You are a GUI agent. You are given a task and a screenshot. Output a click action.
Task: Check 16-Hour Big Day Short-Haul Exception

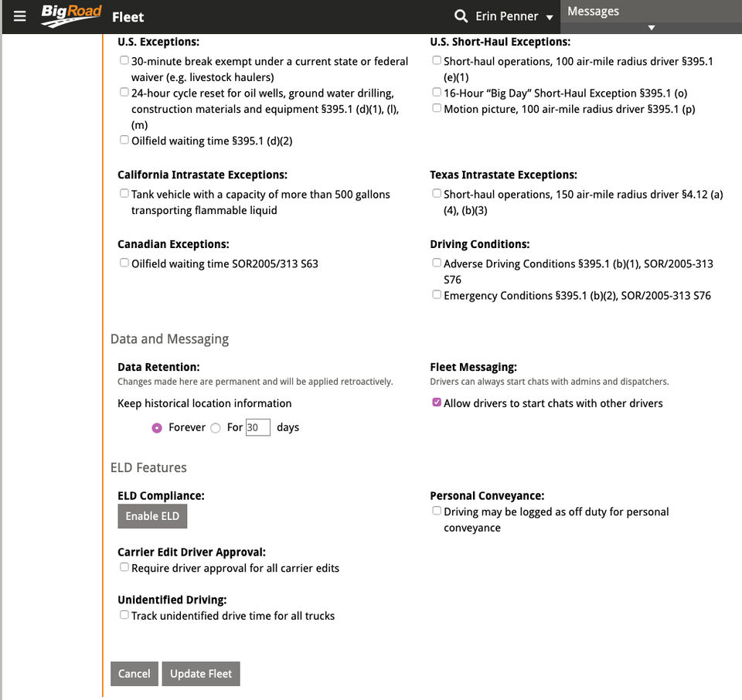pyautogui.click(x=436, y=92)
